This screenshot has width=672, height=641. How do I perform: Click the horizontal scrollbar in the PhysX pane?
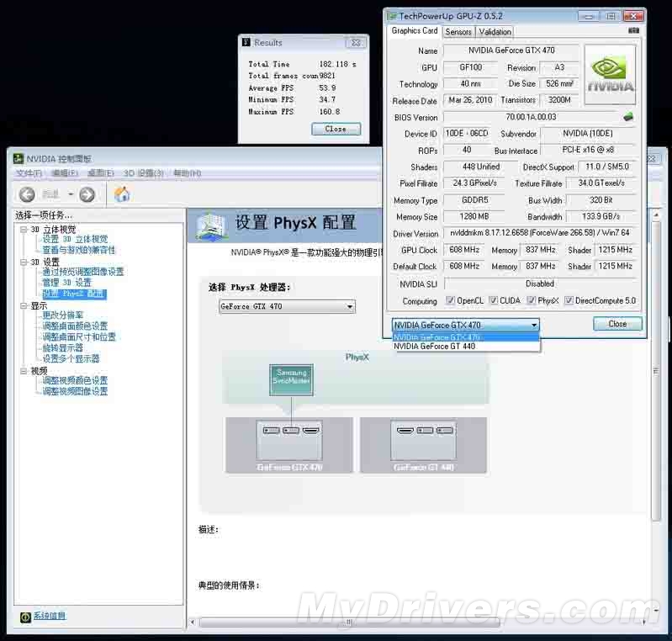coord(349,622)
